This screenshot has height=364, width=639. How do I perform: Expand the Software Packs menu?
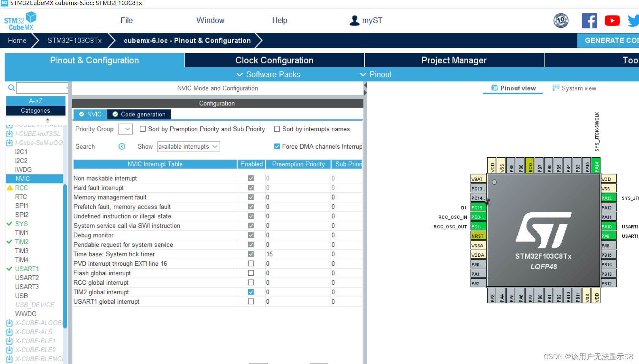tap(268, 74)
